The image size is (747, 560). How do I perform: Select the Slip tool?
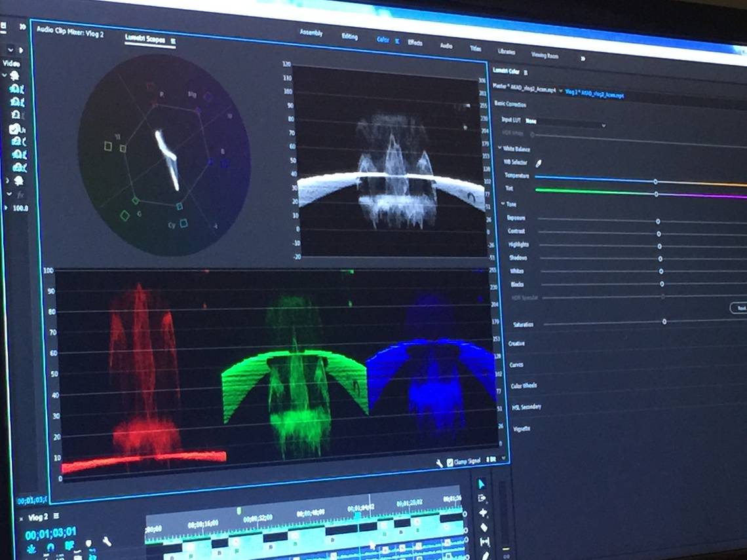pos(485,542)
